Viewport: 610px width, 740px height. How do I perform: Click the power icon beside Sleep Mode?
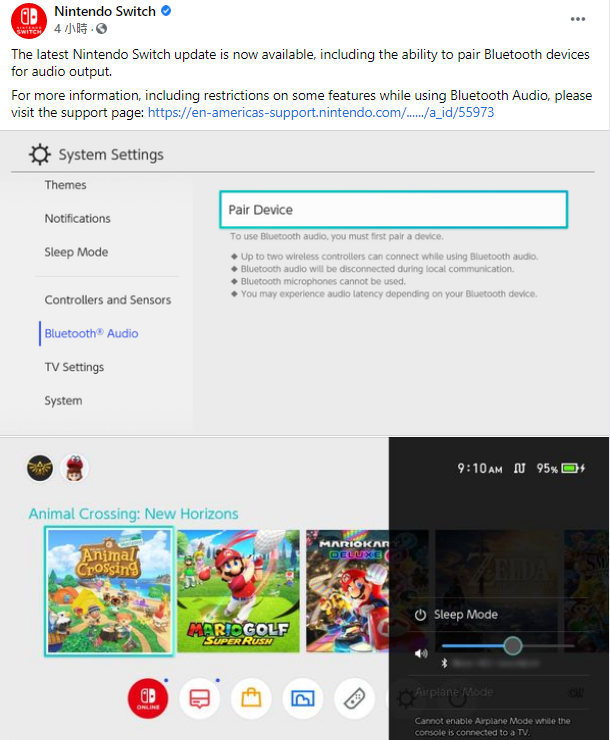(420, 615)
